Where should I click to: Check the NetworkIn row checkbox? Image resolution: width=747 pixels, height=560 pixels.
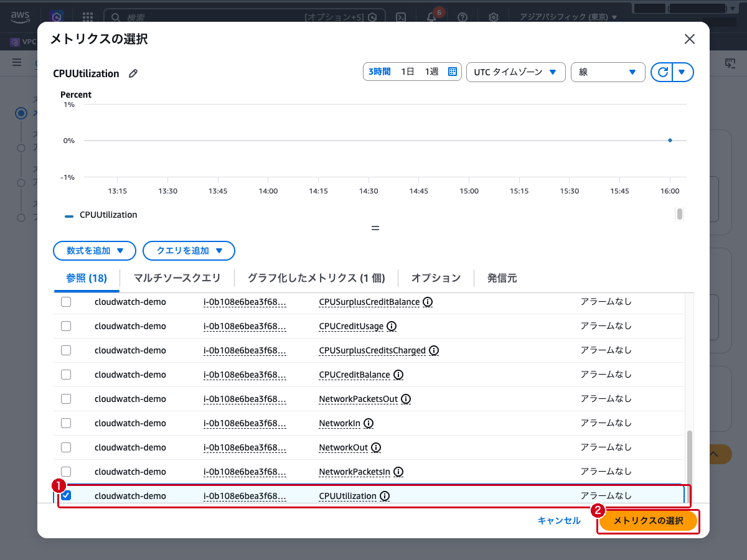point(66,423)
